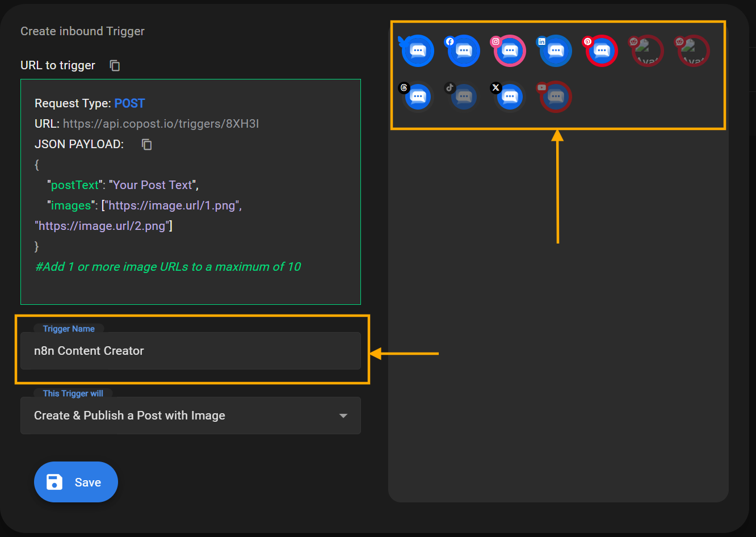The height and width of the screenshot is (537, 756).
Task: Focus the Trigger Name input field
Action: point(191,351)
